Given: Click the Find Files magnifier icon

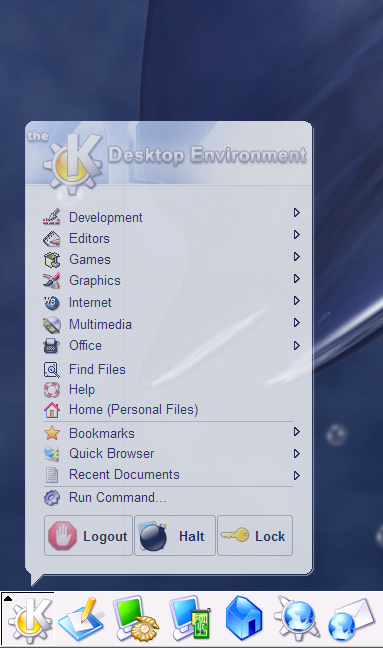Looking at the screenshot, I should click(52, 369).
